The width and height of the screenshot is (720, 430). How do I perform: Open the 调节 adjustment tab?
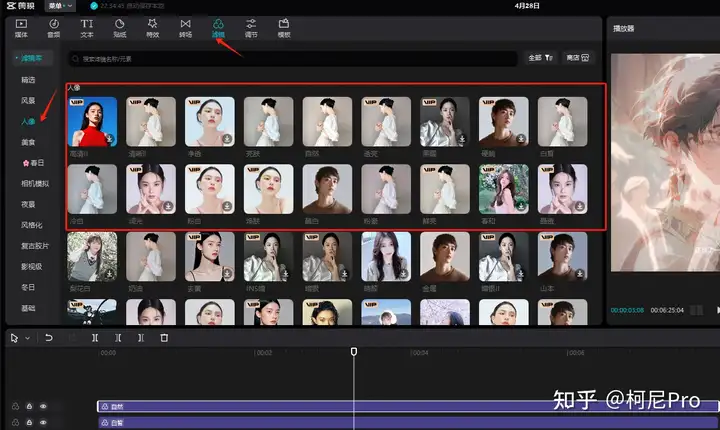[251, 28]
